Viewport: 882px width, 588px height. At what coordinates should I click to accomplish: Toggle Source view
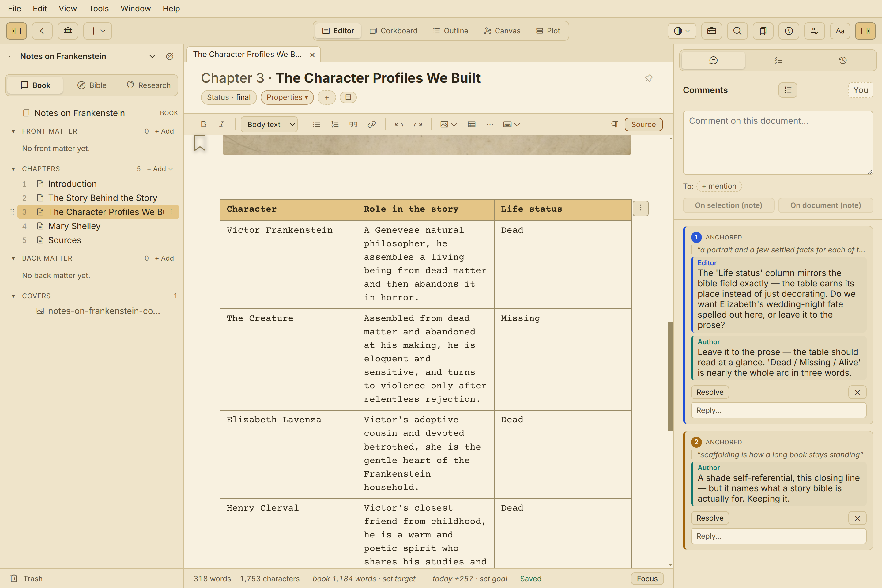(643, 125)
